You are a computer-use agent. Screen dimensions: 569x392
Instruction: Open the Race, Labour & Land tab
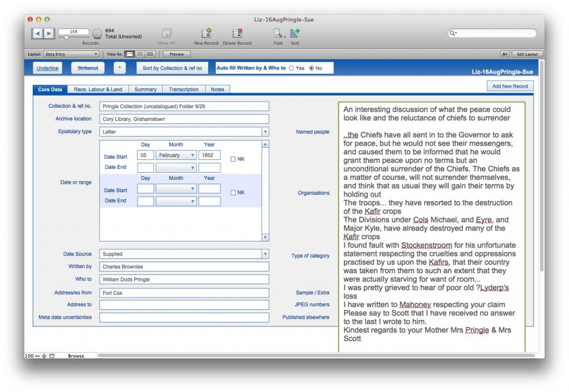point(98,89)
